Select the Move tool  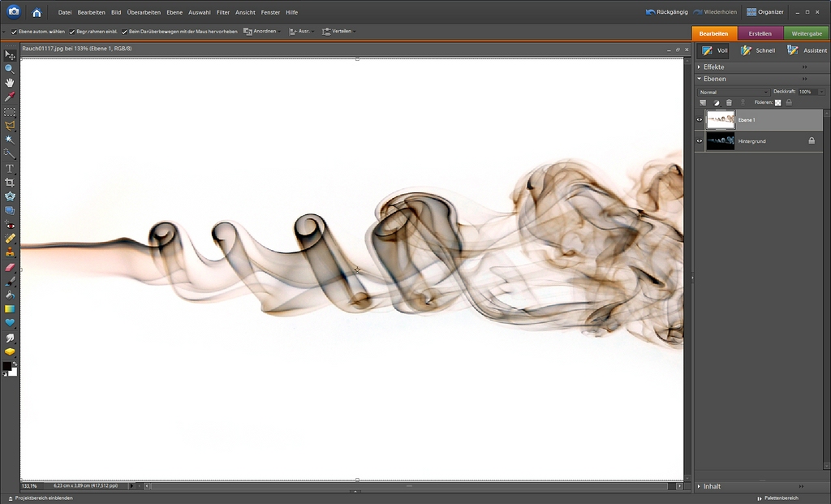10,54
